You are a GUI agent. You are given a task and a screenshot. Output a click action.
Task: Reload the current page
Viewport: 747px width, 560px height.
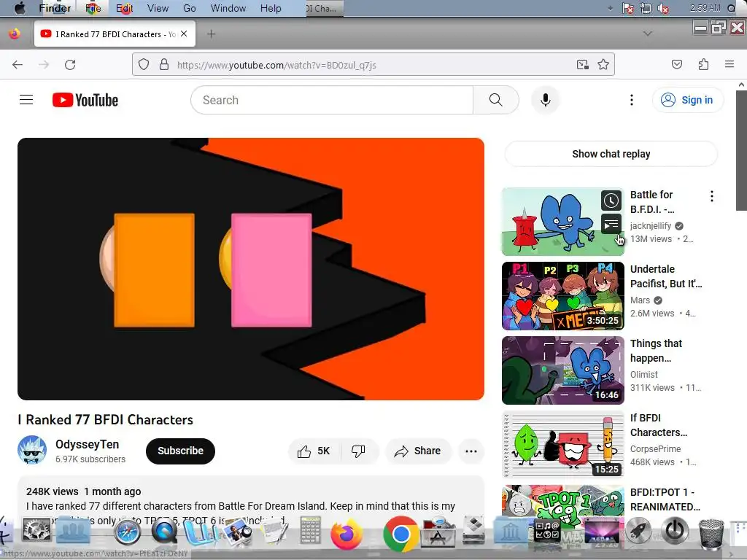tap(70, 65)
